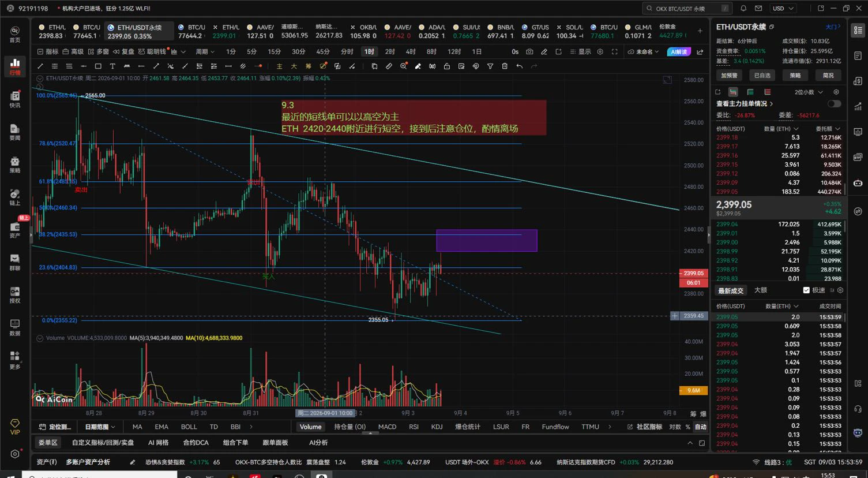Click the purple target zone rectangle on chart

(x=486, y=241)
